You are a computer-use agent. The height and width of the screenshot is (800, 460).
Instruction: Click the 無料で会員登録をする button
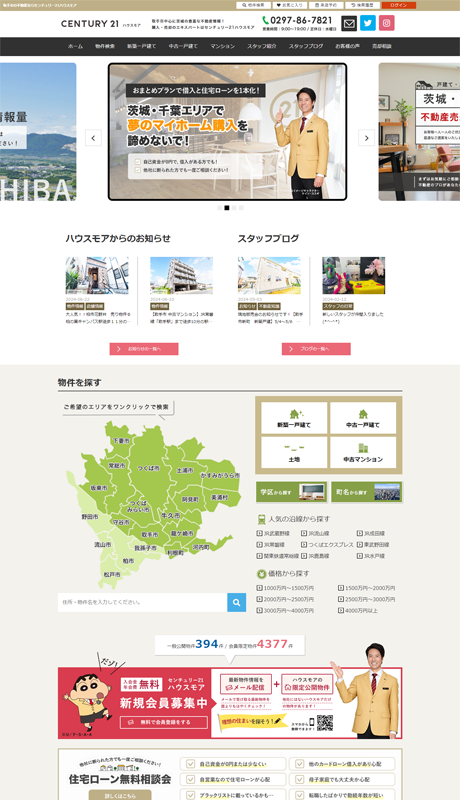tap(164, 722)
